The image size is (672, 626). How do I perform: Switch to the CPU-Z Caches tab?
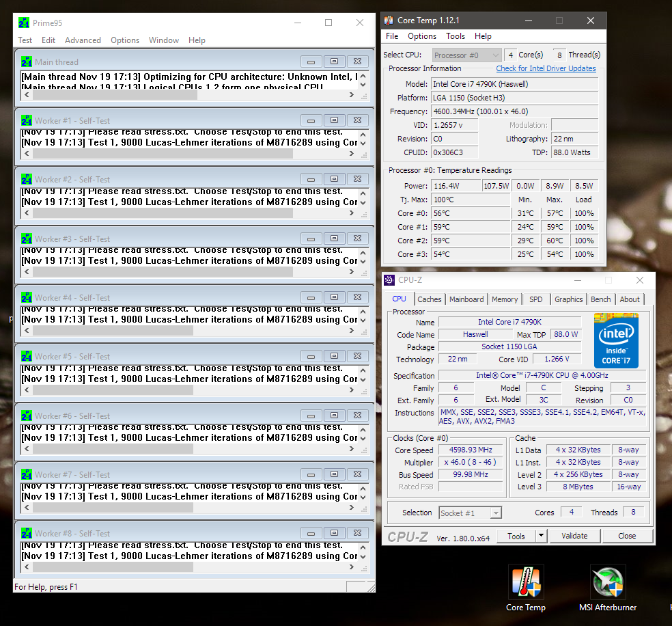pos(429,299)
